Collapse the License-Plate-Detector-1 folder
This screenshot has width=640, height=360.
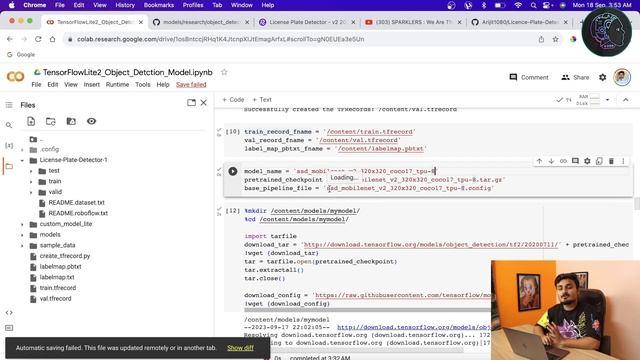tap(22, 160)
